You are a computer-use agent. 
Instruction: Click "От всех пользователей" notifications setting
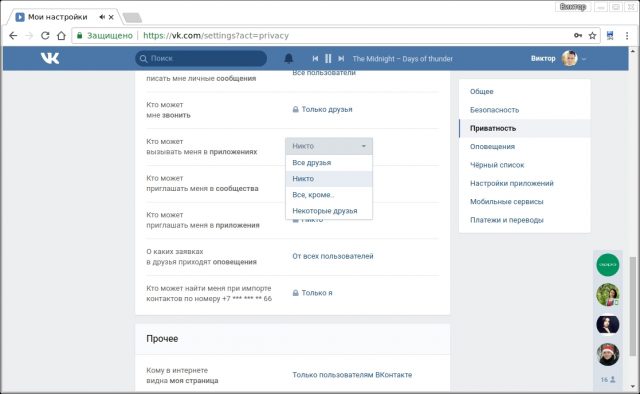pyautogui.click(x=333, y=256)
